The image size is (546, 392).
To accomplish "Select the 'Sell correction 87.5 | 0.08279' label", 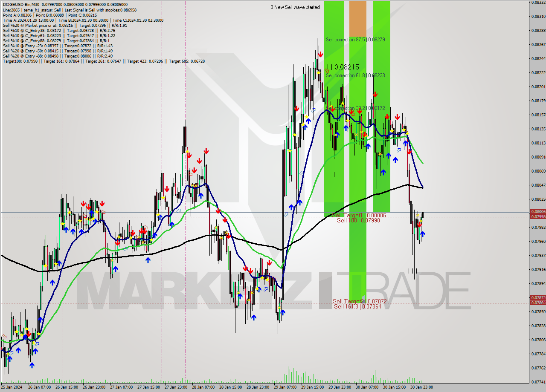I will 355,40.
